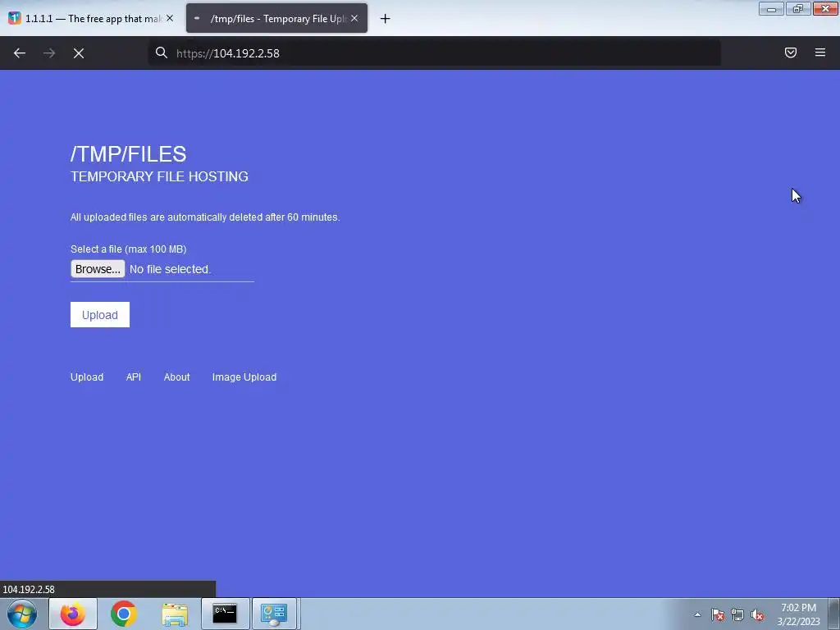Open the clock showing 7:02 PM
The width and height of the screenshot is (840, 630).
[799, 614]
